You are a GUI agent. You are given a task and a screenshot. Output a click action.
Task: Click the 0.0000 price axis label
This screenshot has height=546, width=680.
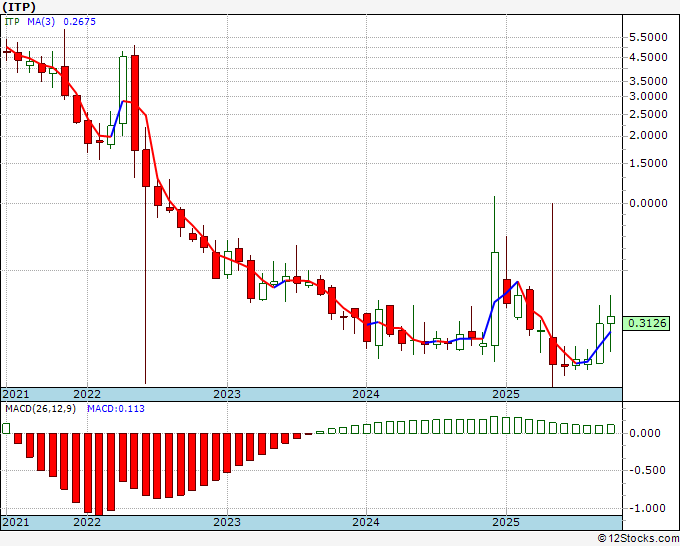tap(648, 203)
